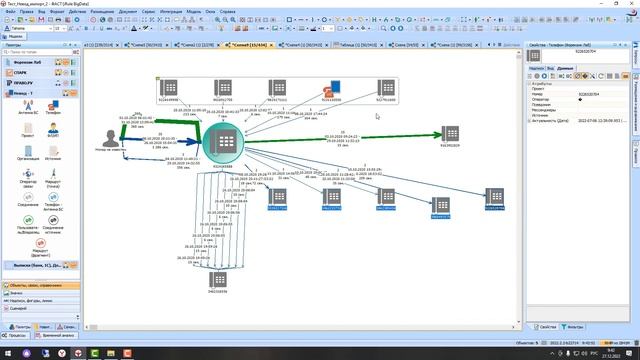Open the taskbar notification center icon
The height and width of the screenshot is (360, 640).
[629, 353]
